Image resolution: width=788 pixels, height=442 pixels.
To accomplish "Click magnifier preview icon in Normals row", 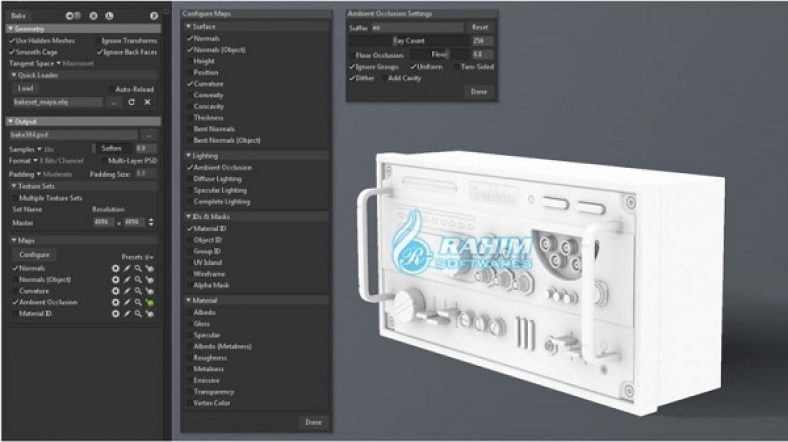I will pos(138,269).
